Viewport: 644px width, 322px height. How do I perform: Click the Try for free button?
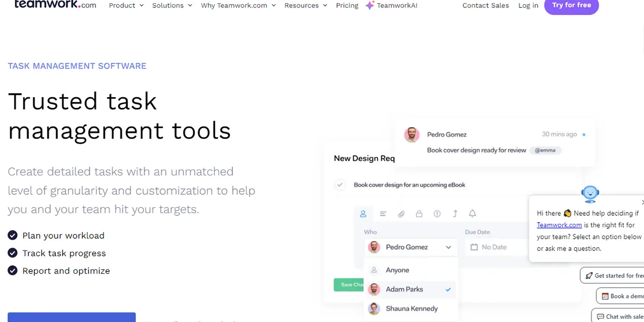(x=571, y=5)
